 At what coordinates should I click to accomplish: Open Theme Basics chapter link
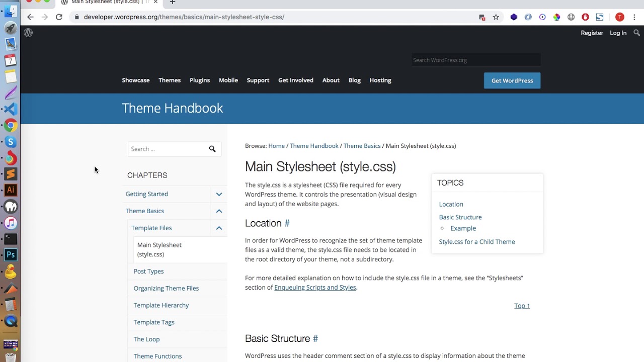(145, 211)
